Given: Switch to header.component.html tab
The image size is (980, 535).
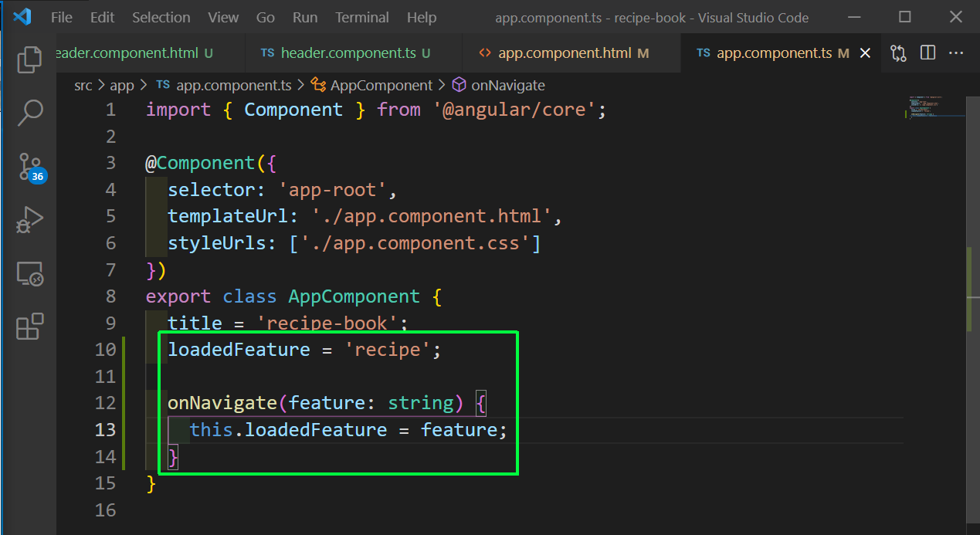Looking at the screenshot, I should point(151,53).
